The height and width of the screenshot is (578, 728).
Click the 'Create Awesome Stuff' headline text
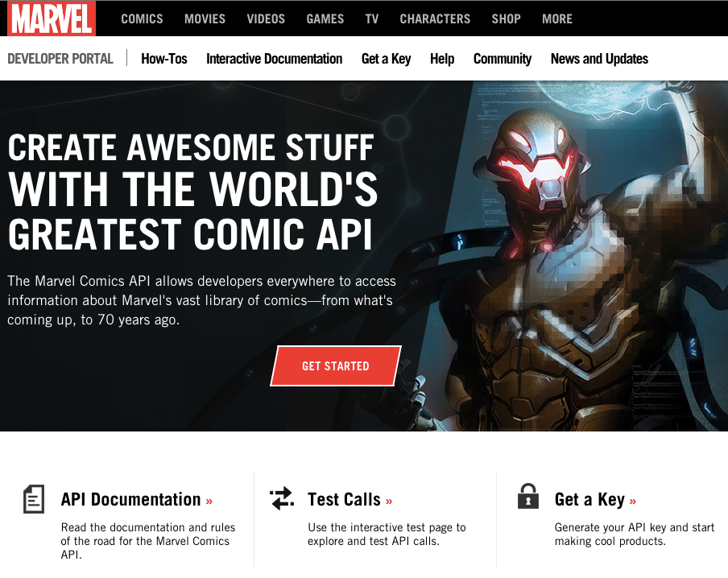tap(192, 192)
